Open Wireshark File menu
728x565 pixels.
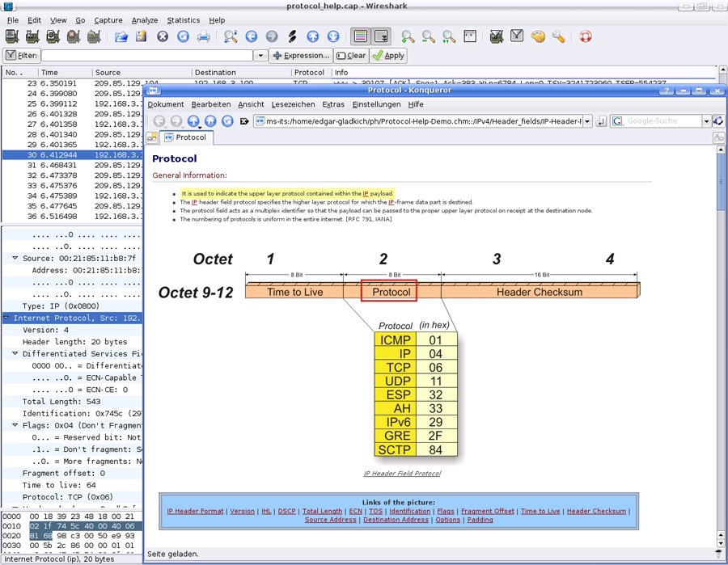13,20
